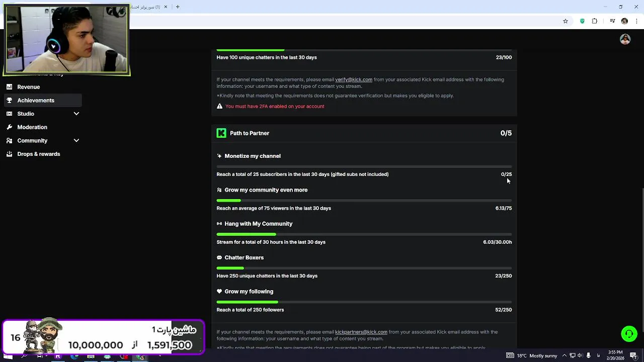
Task: Click the kickpartners@kick.com email link
Action: (361, 332)
